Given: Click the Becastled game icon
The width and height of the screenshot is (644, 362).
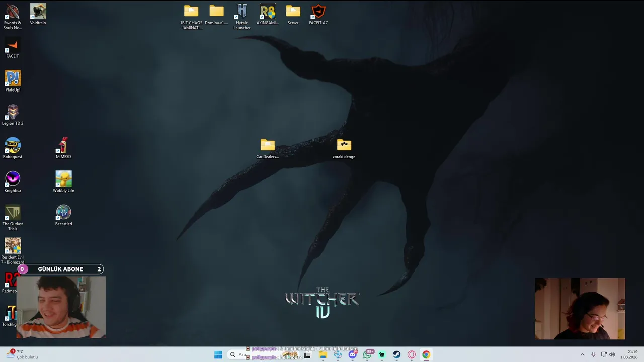Looking at the screenshot, I should 63,216.
